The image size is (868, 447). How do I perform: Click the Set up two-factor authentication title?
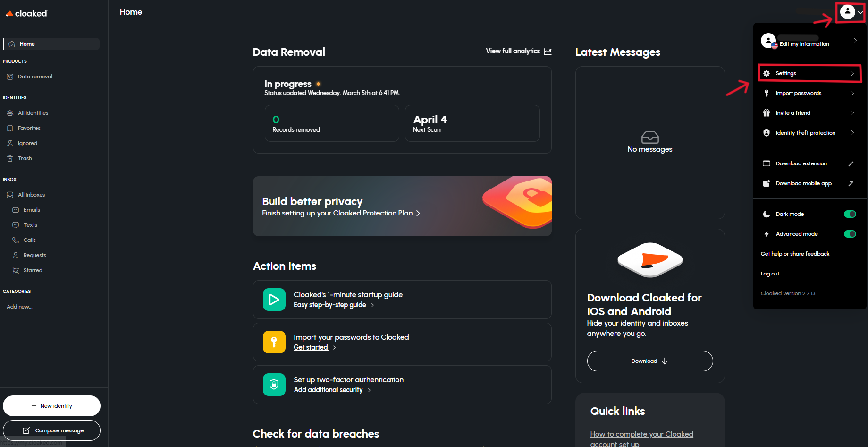[x=348, y=380]
